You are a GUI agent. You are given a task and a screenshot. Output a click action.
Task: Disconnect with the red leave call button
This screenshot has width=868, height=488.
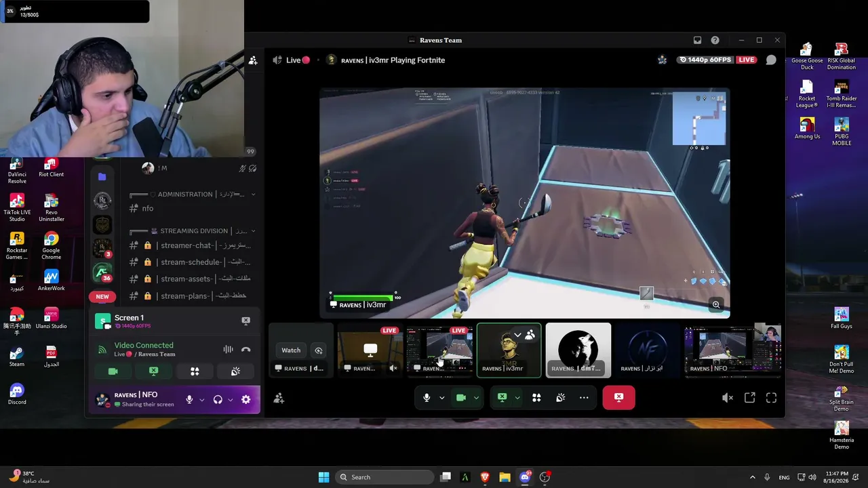tap(618, 397)
